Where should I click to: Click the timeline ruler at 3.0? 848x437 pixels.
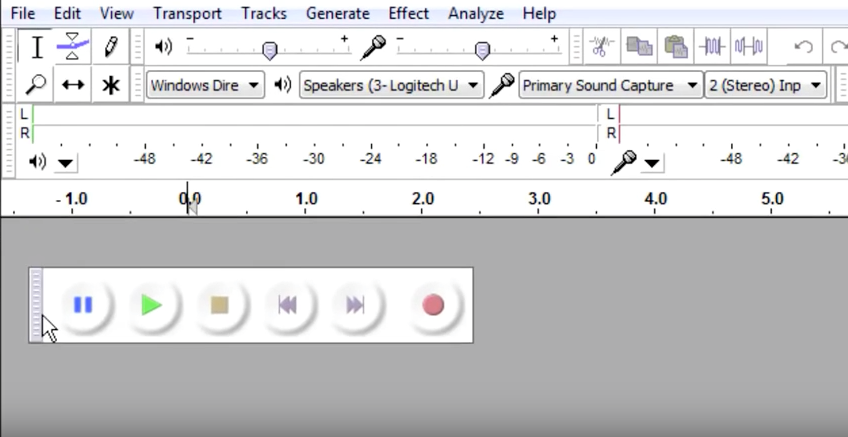(539, 199)
